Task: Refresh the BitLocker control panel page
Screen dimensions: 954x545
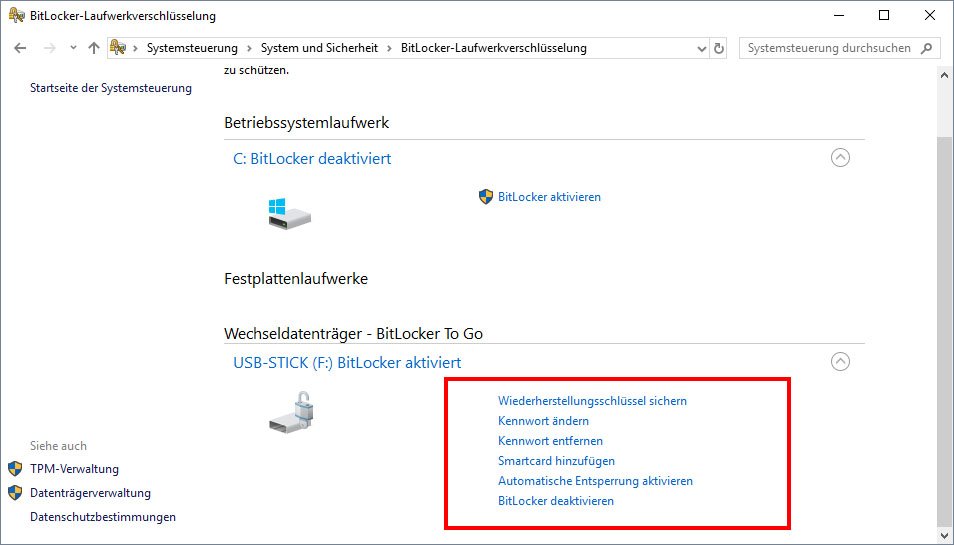Action: tap(719, 48)
